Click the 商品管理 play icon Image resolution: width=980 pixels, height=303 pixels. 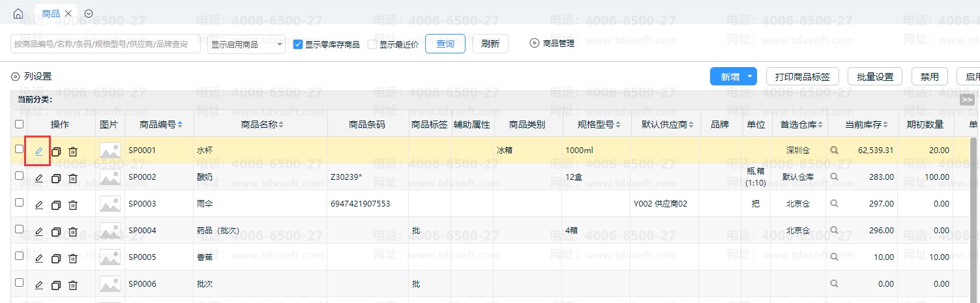tap(535, 44)
